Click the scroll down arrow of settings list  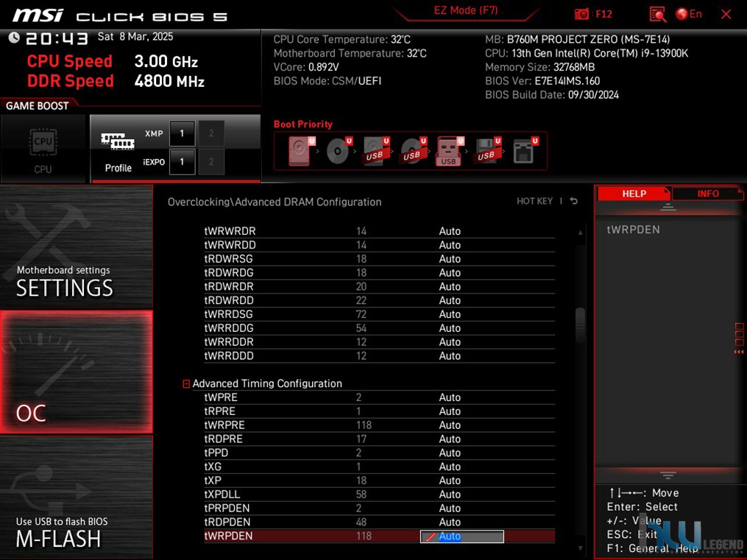coord(580,548)
